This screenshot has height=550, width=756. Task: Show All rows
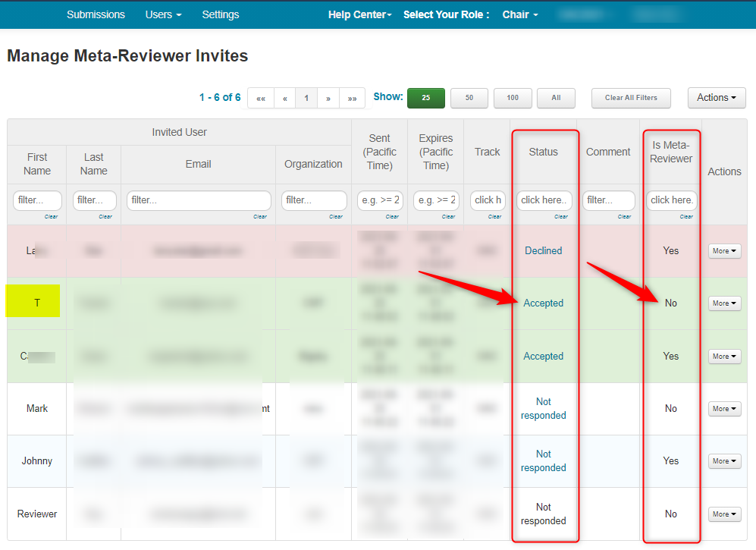(x=556, y=98)
